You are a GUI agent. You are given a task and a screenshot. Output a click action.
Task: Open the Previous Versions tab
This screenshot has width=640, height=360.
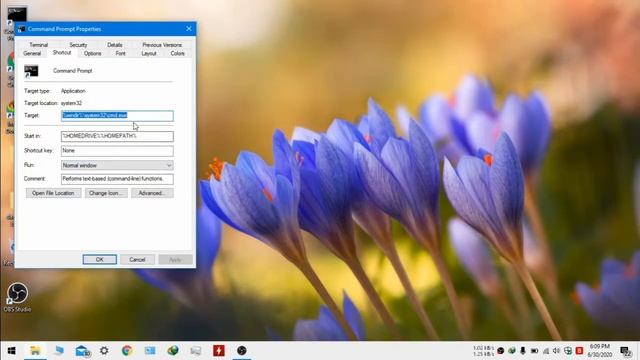point(162,45)
